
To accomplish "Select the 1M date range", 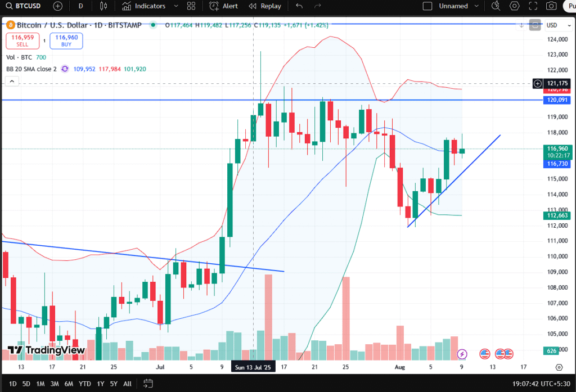I will (x=40, y=384).
